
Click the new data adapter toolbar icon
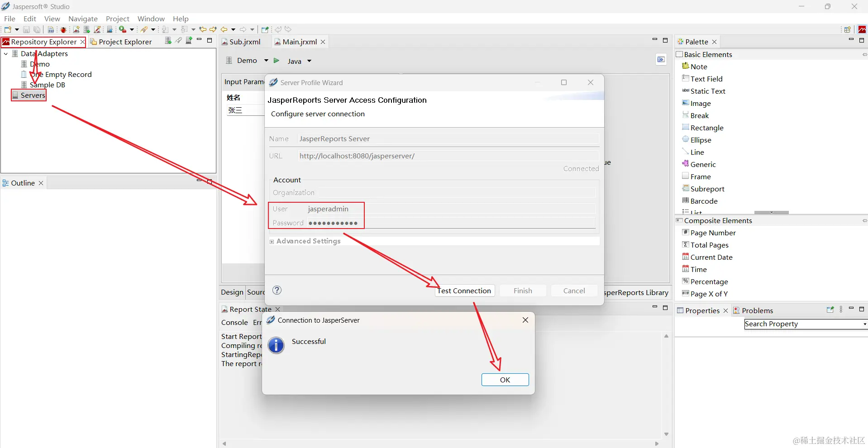coord(87,29)
